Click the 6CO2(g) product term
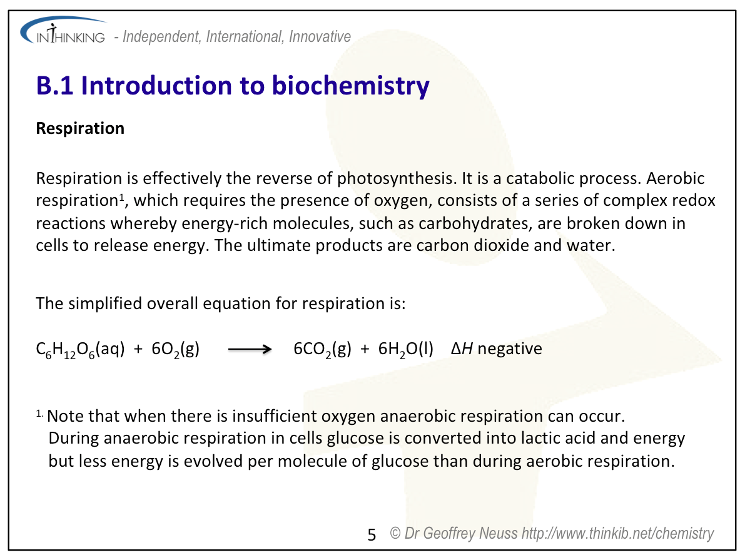 (322, 349)
